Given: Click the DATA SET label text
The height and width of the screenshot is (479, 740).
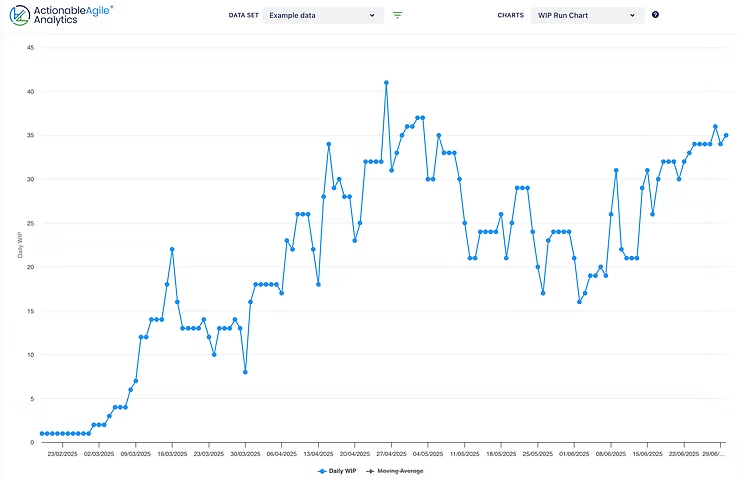Looking at the screenshot, I should tap(242, 16).
